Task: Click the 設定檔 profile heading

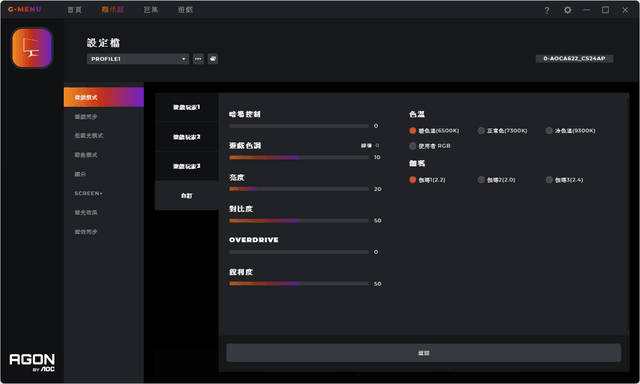Action: (103, 42)
